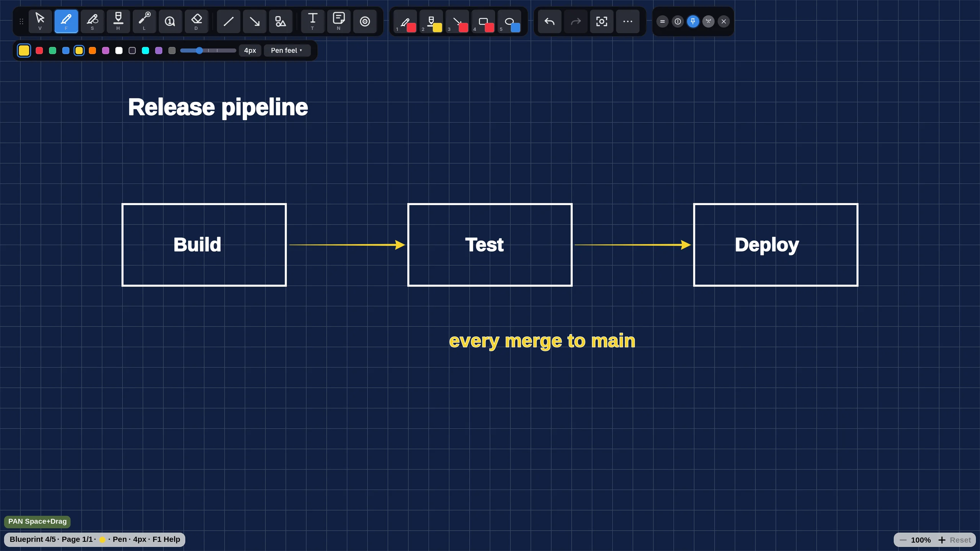980x551 pixels.
Task: Select the Laser pointer tool (L)
Action: pos(144,21)
